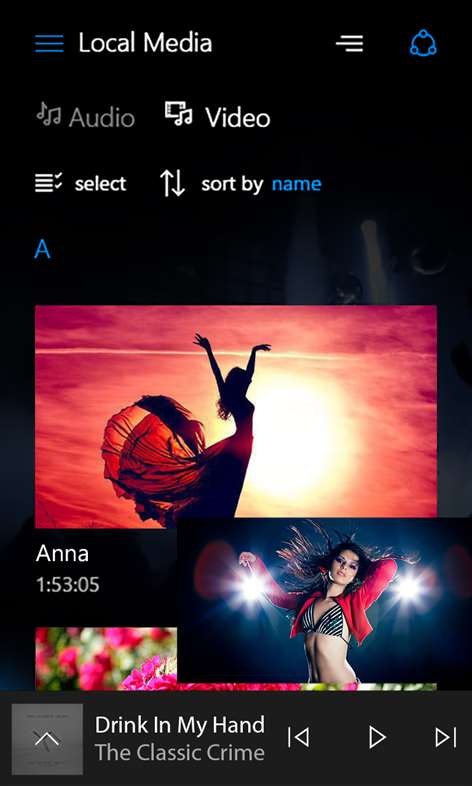Expand now playing panel via album art
This screenshot has height=786, width=472.
(47, 739)
